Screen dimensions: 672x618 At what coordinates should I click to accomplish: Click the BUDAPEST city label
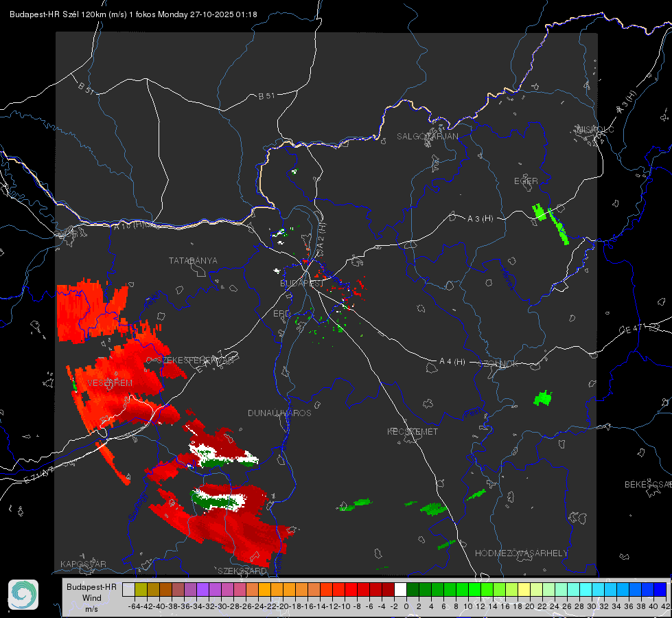click(302, 284)
